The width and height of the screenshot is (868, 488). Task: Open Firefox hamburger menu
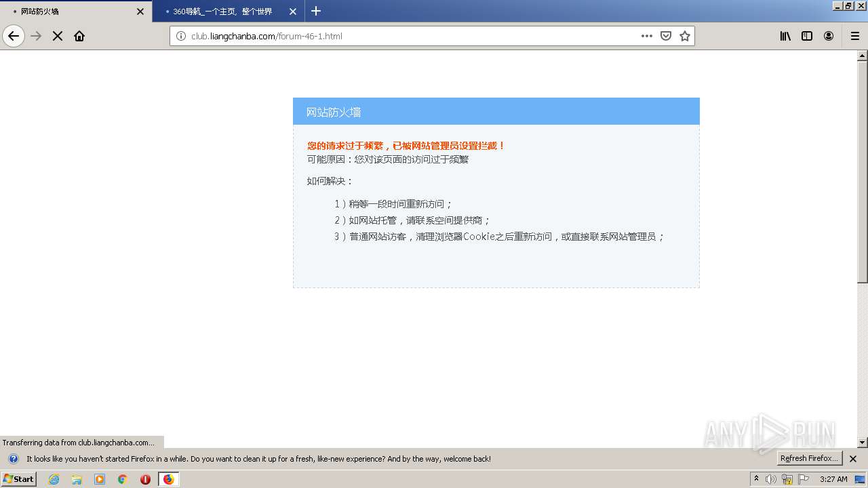(x=855, y=36)
